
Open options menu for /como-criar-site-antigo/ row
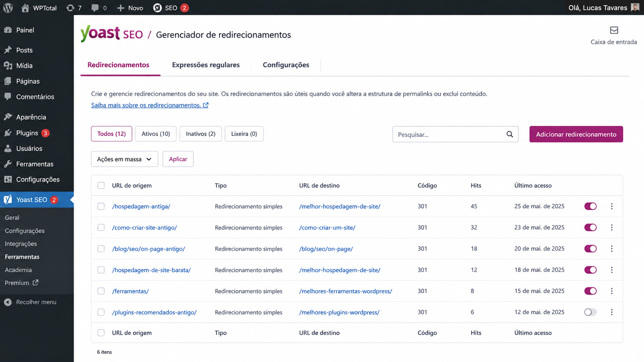point(612,227)
